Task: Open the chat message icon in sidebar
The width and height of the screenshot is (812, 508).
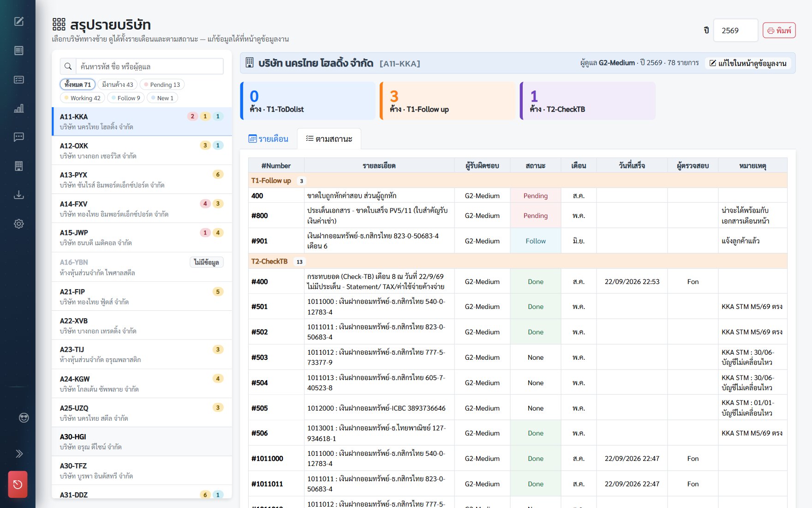Action: [x=18, y=137]
